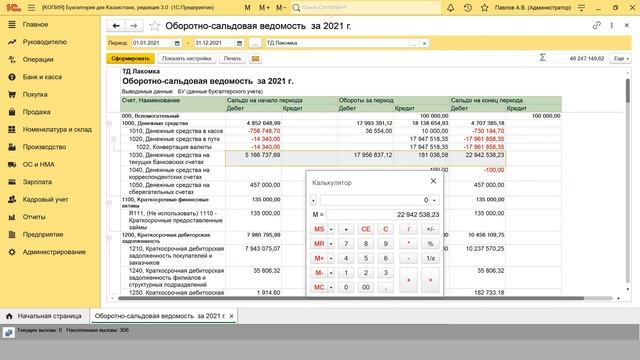Open M+ button dropdown arrow

pos(331,258)
